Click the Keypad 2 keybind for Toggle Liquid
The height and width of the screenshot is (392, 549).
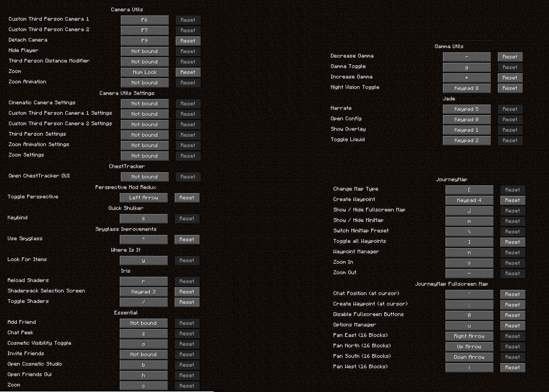(x=467, y=141)
